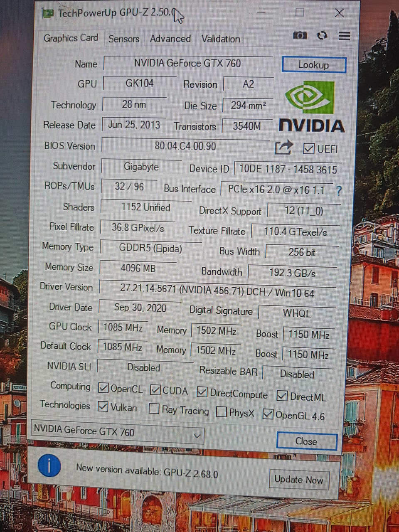This screenshot has width=399, height=532.
Task: Click the Name field NVIDIA GeForce GTX 760
Action: pos(188,63)
